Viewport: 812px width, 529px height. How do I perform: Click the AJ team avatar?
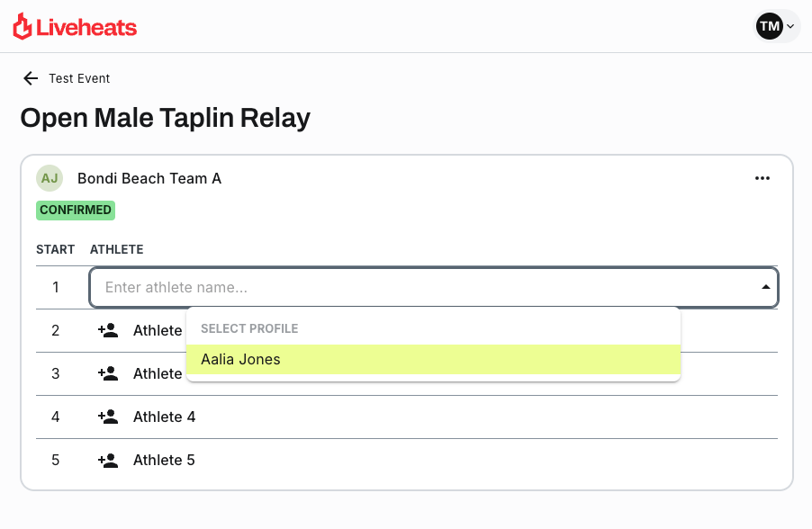click(x=50, y=178)
